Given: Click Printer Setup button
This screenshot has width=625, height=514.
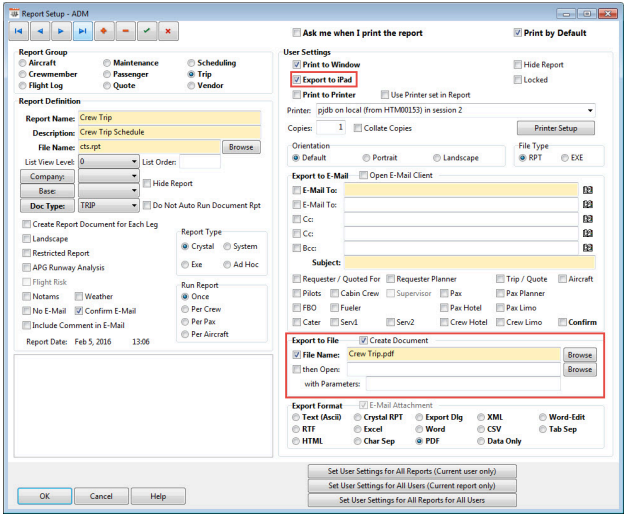Looking at the screenshot, I should (556, 128).
